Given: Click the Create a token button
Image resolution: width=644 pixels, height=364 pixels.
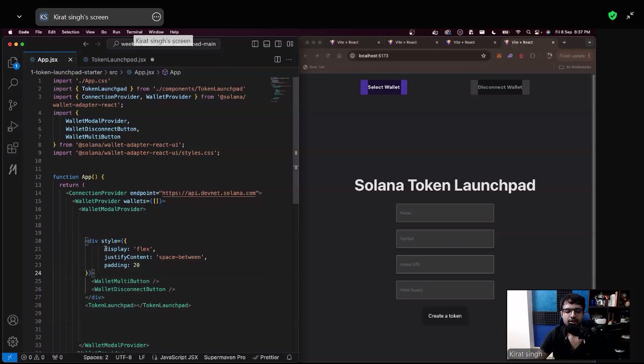Looking at the screenshot, I should click(444, 316).
